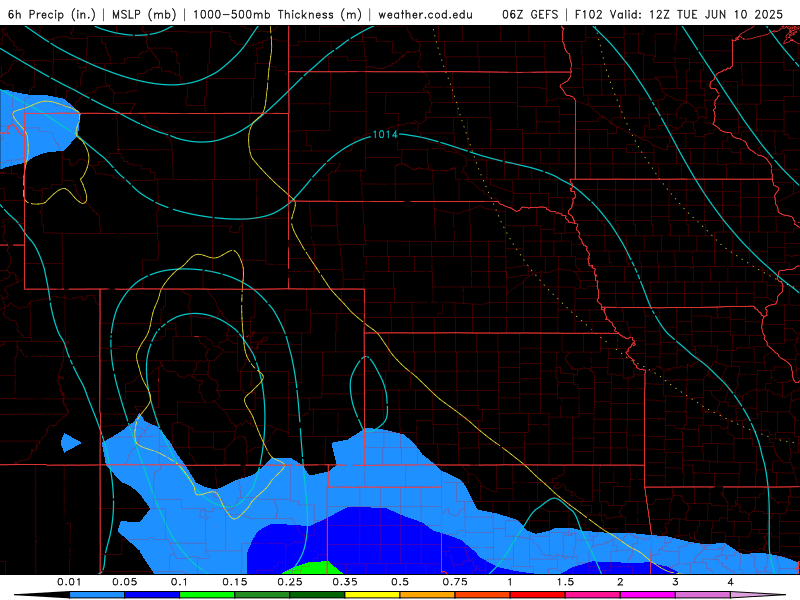Click the violet 3–4 legend swatch
800x600 pixels.
tap(703, 595)
